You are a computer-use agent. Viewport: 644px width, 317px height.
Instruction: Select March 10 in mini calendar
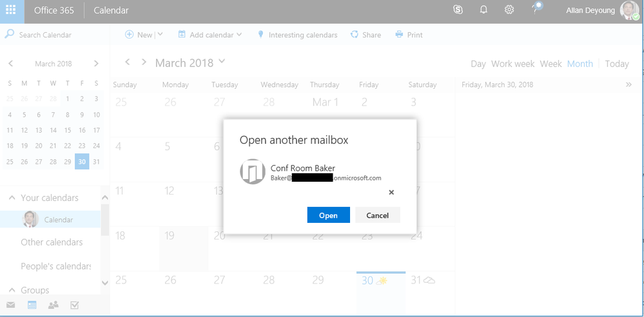tap(97, 115)
